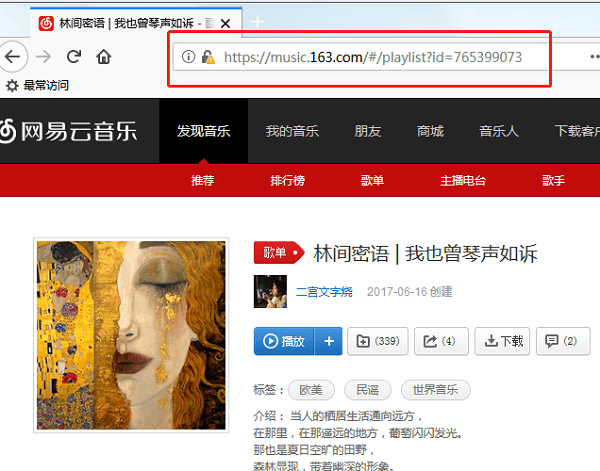Viewport: 600px width, 471px height.
Task: Open 我的音乐 navigation item
Action: tap(292, 131)
